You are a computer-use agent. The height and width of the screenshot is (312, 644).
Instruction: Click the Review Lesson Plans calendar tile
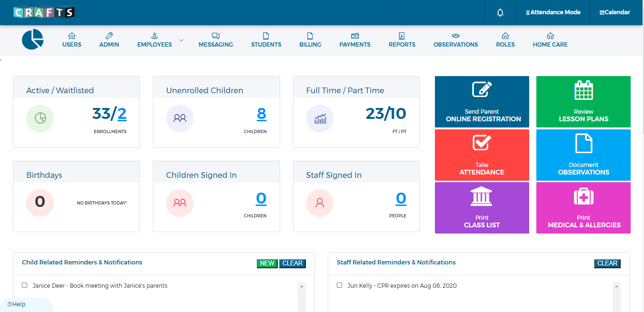pos(584,102)
